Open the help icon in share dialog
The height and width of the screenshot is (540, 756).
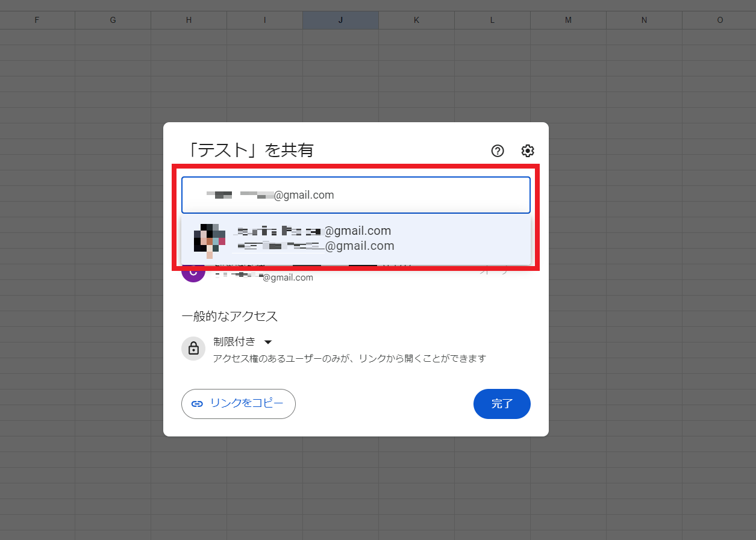498,151
